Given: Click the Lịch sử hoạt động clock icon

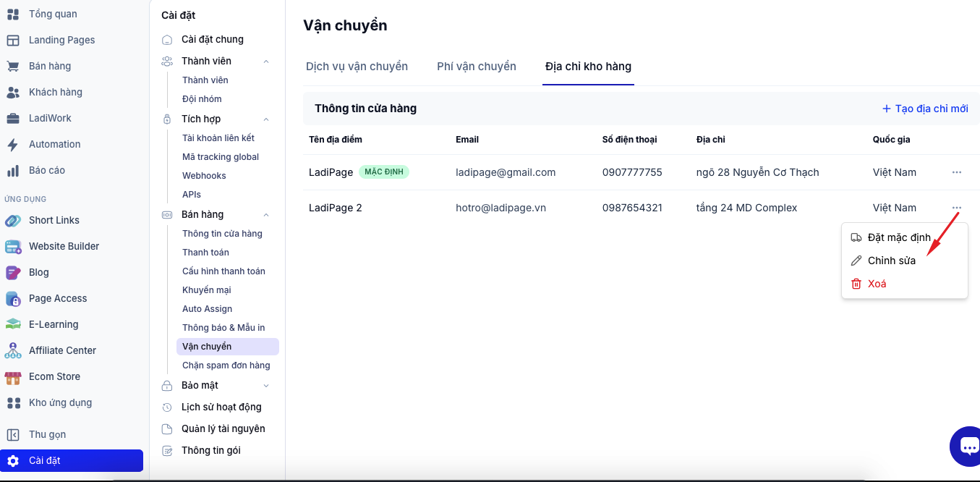Looking at the screenshot, I should click(x=167, y=407).
